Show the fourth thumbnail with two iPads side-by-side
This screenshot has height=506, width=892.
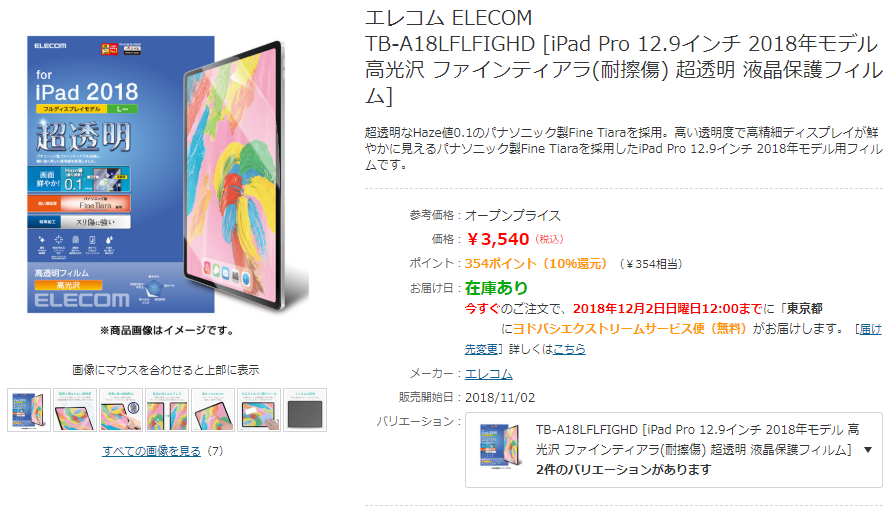(167, 410)
